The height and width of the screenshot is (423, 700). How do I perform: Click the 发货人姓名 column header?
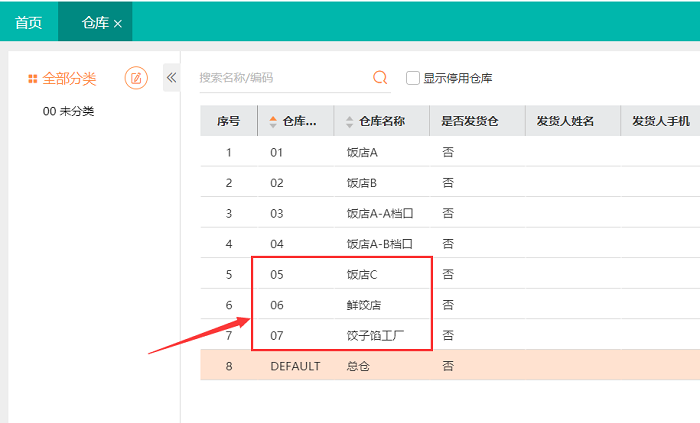[x=565, y=122]
